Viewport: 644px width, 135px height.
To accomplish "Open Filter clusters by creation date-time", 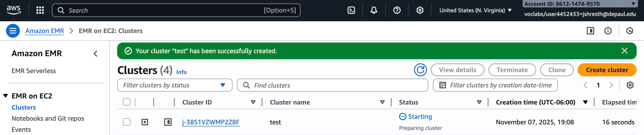I will click(495, 85).
